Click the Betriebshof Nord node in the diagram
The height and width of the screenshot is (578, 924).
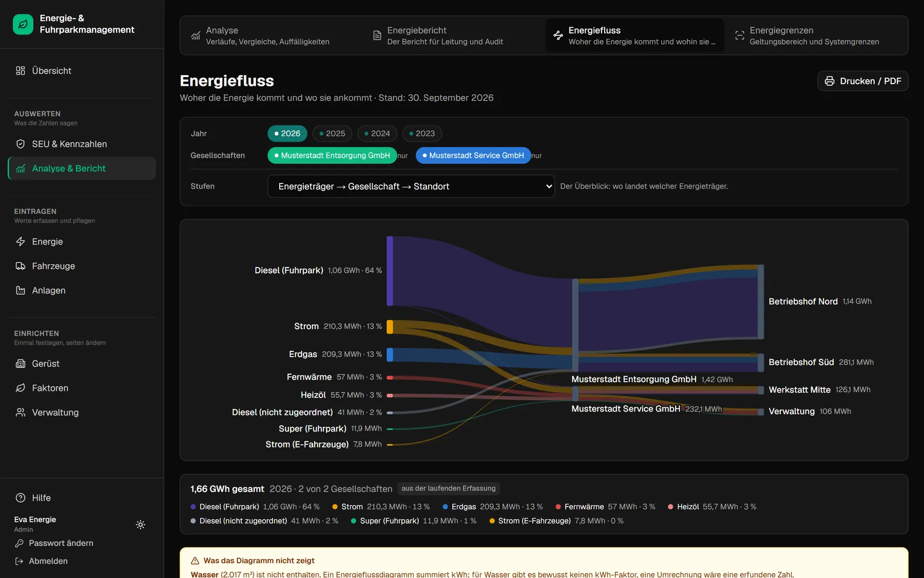761,302
